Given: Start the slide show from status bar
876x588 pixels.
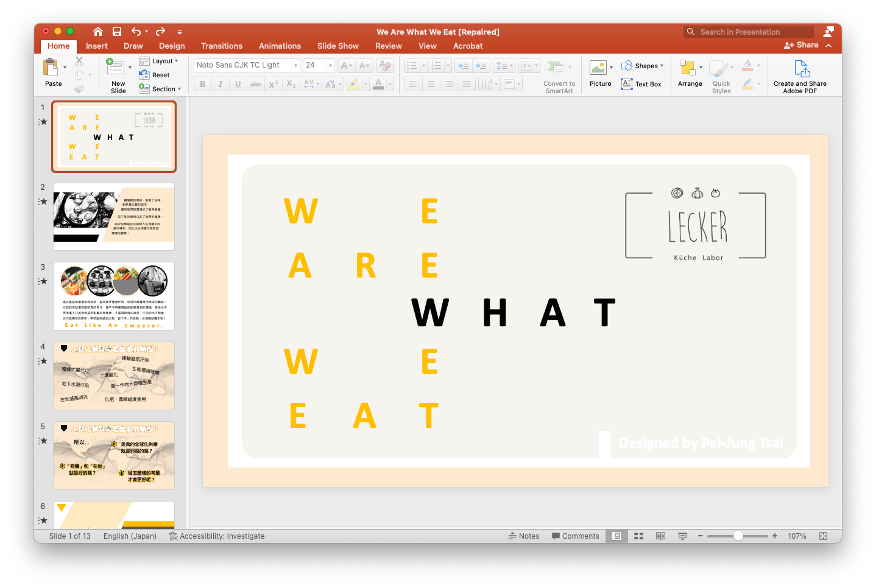Looking at the screenshot, I should pos(682,536).
